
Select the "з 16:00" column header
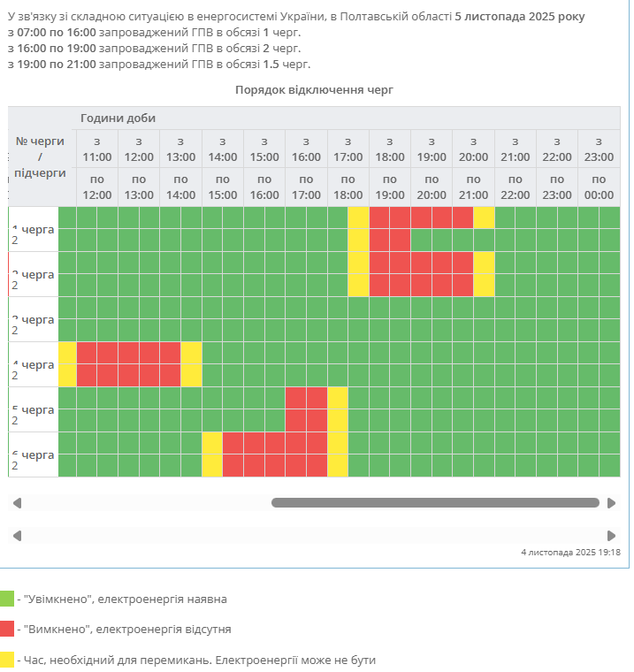pyautogui.click(x=306, y=149)
